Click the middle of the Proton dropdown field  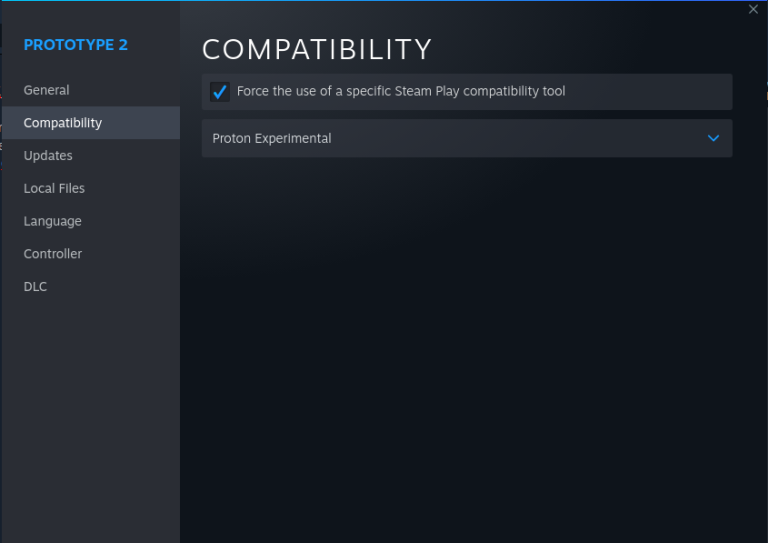coord(467,138)
